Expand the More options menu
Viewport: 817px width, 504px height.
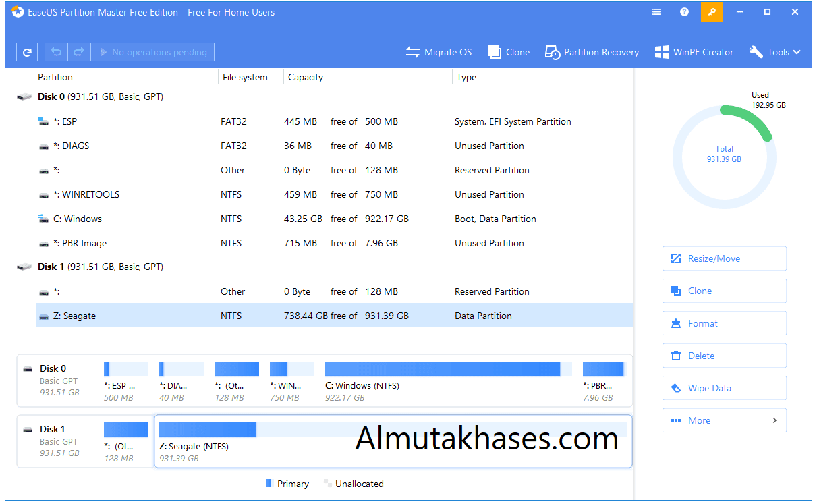tap(724, 420)
